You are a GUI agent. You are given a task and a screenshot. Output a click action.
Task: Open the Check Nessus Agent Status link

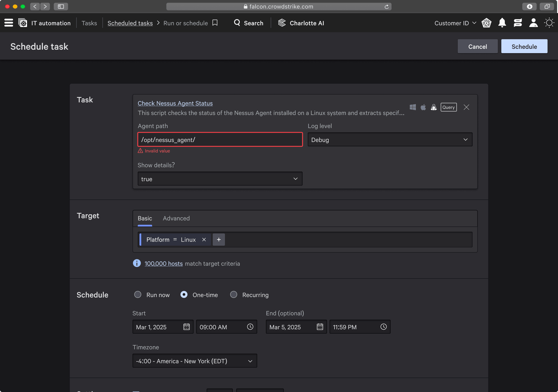pos(175,103)
